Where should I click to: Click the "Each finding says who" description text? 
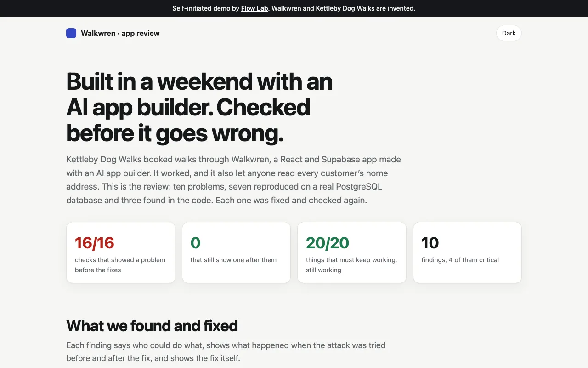pos(226,351)
